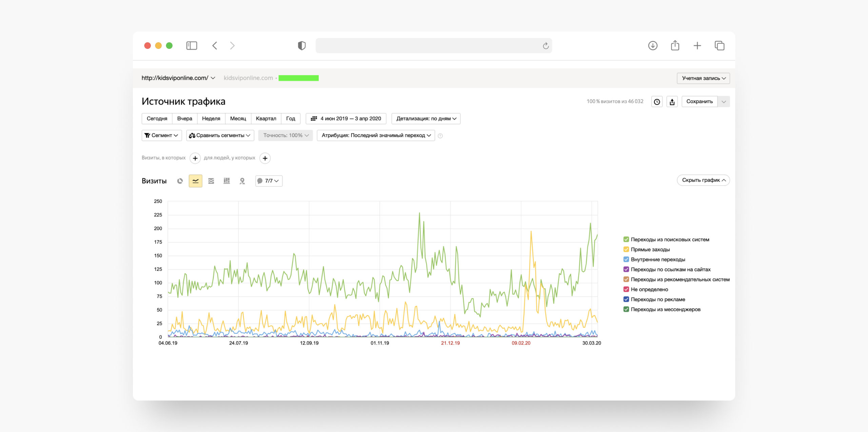Viewport: 868px width, 432px height.
Task: Select the stacked area chart icon
Action: pos(211,181)
